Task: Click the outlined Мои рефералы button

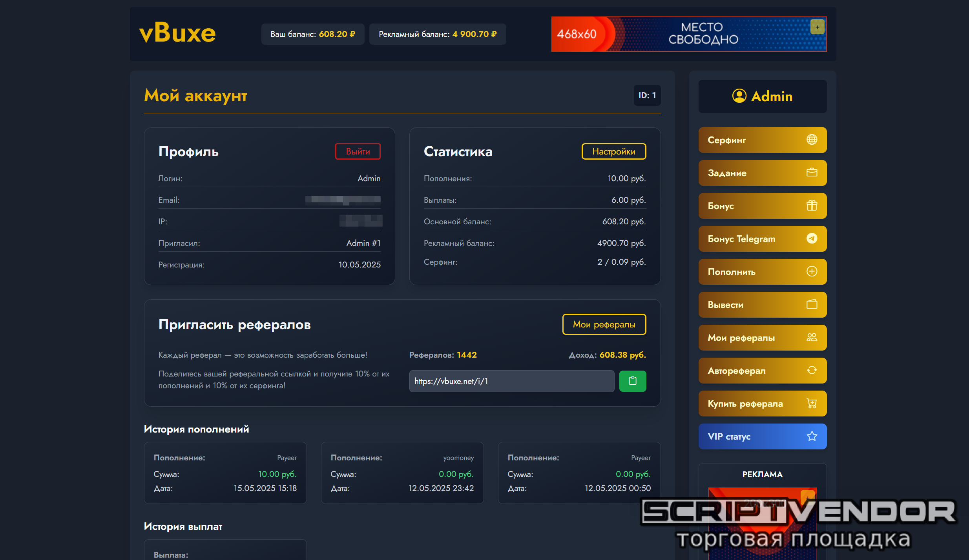Action: (x=604, y=324)
